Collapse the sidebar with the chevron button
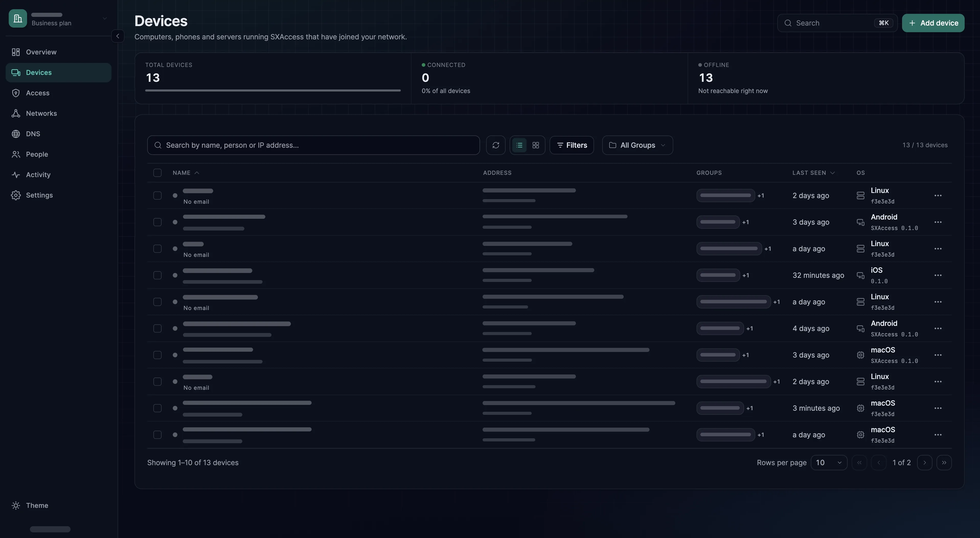 pyautogui.click(x=118, y=36)
